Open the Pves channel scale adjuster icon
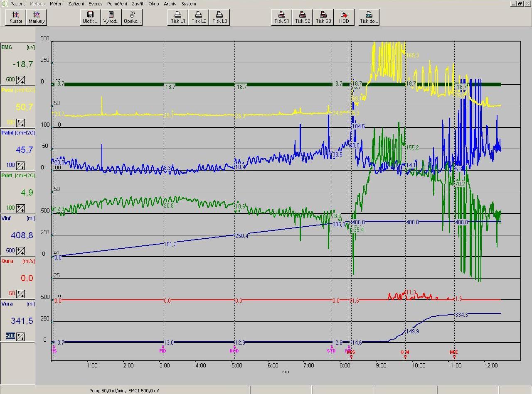This screenshot has height=394, width=532. coord(20,122)
